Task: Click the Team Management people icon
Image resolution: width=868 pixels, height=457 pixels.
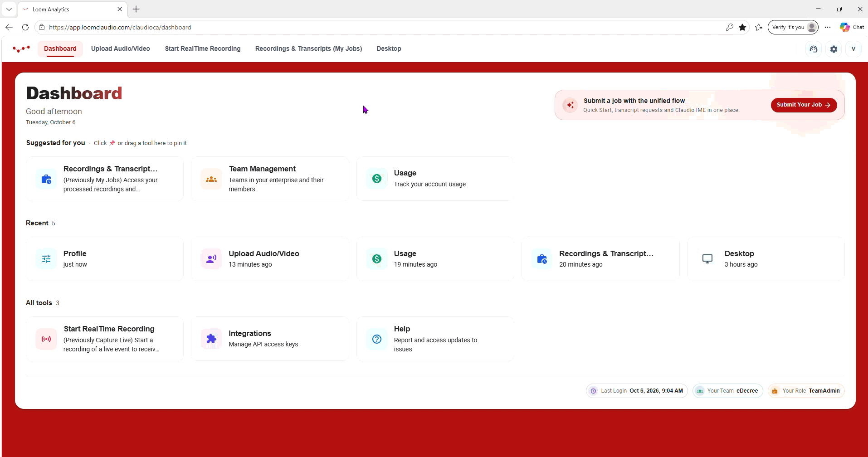Action: click(211, 179)
